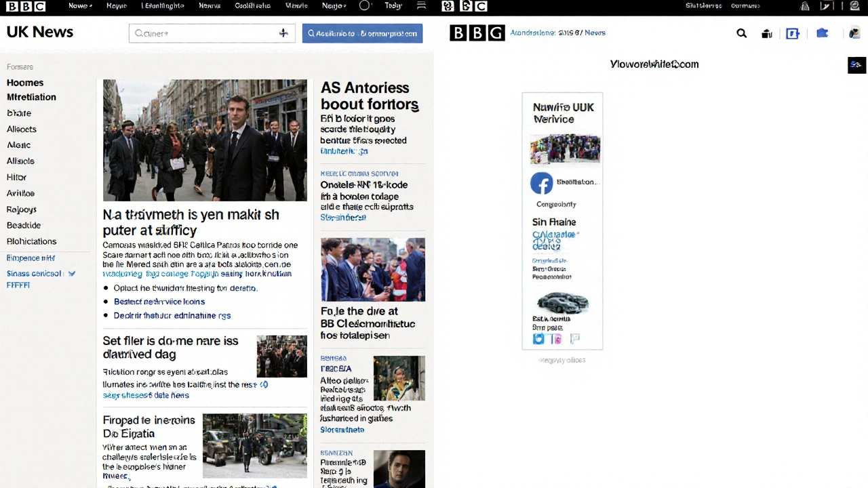
Task: Click the circular search icon in the navbar
Action: pos(364,5)
